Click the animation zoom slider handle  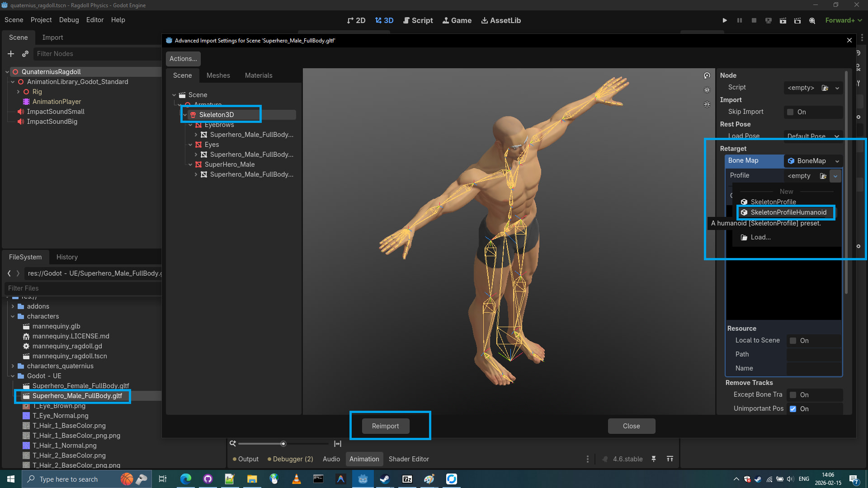click(283, 444)
